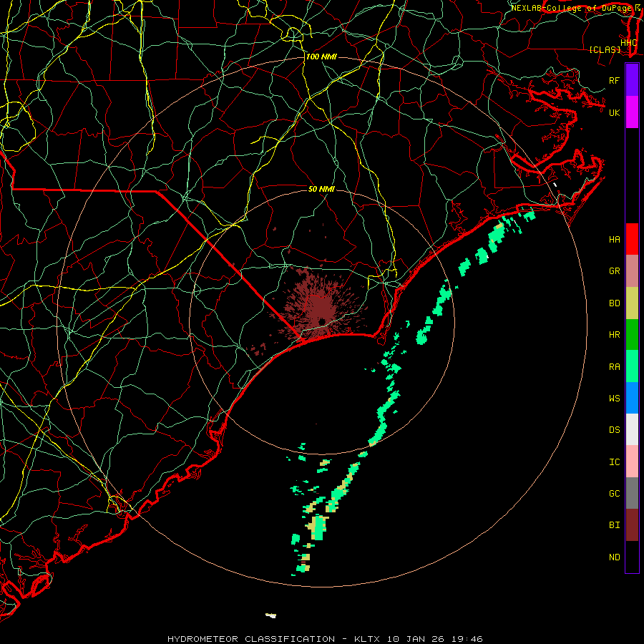Click the RF purple color swatch
This screenshot has width=644, height=644.
tap(632, 80)
